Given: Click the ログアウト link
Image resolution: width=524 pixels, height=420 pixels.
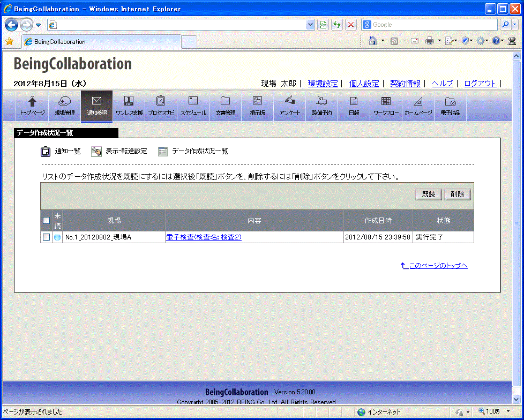Looking at the screenshot, I should (x=480, y=84).
